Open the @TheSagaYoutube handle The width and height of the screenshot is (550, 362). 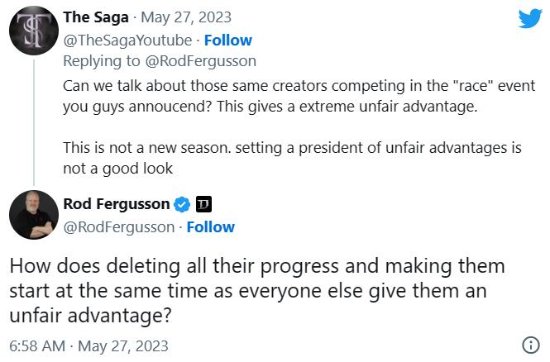click(x=127, y=40)
